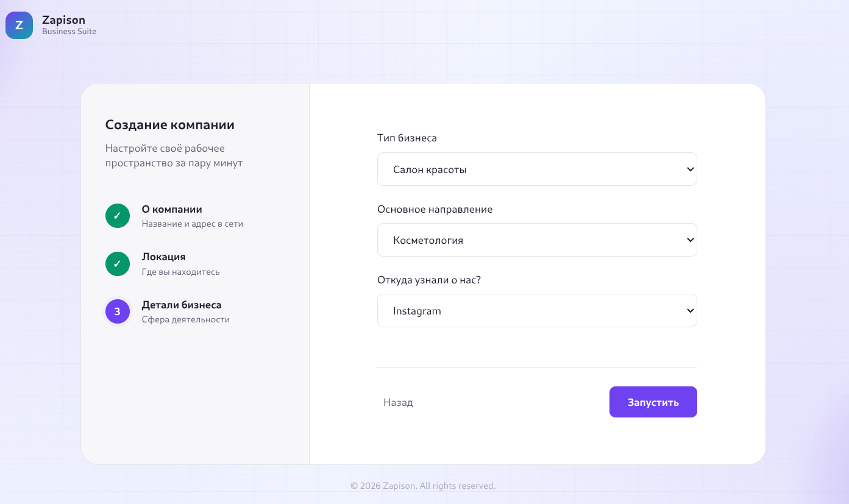Click the "Основное направление" field label

[x=435, y=209]
